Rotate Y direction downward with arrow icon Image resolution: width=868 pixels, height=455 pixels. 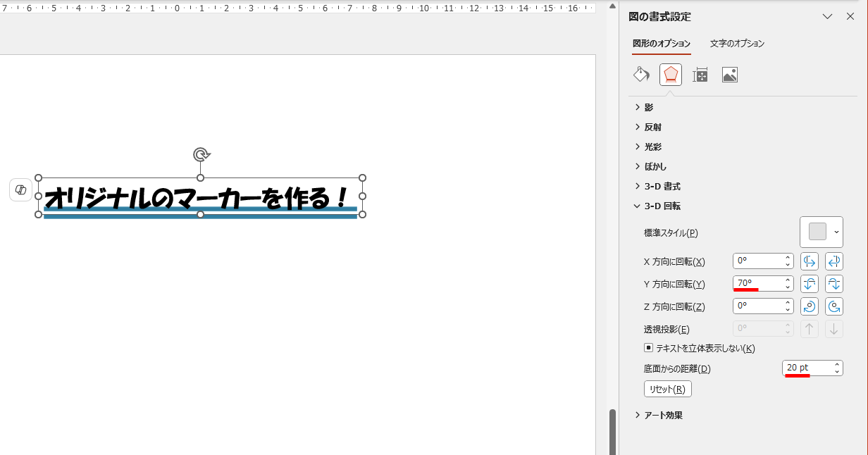click(833, 283)
